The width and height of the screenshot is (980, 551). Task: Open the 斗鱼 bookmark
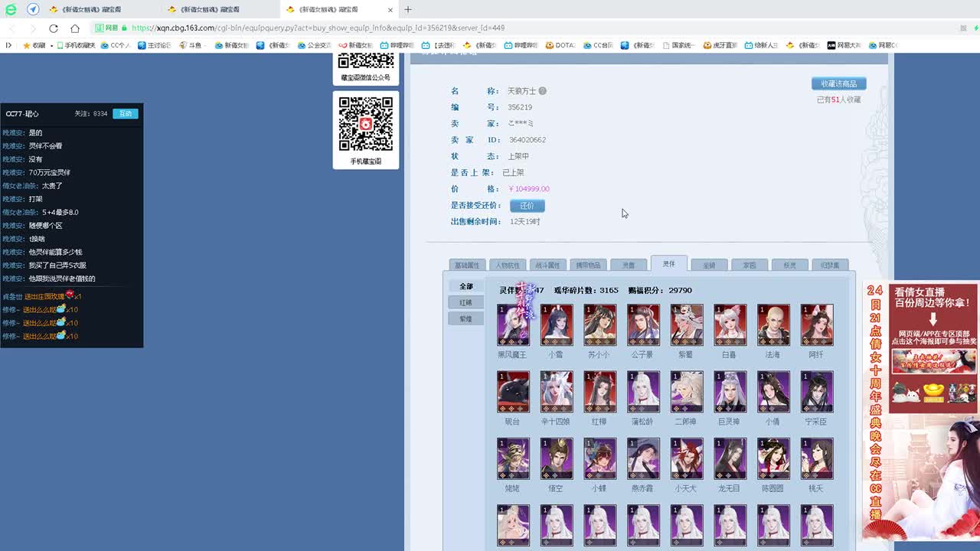point(191,45)
